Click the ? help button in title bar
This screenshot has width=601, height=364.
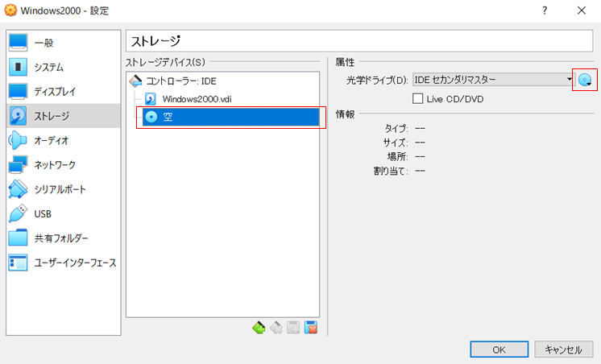[x=545, y=10]
